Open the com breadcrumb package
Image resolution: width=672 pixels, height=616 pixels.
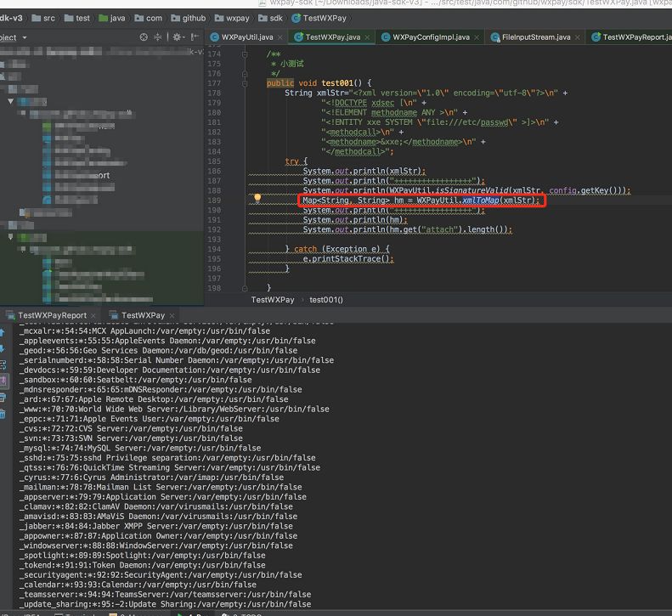[x=149, y=19]
